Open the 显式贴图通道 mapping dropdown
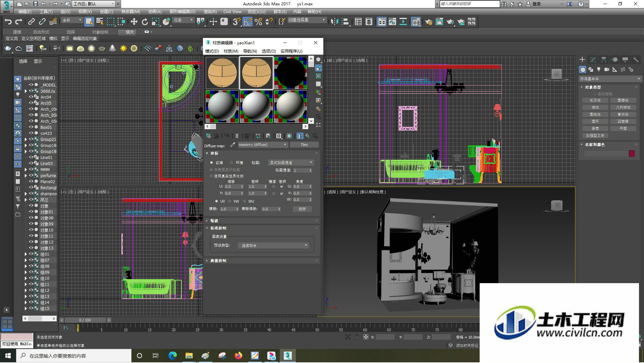This screenshot has height=363, width=644. point(290,163)
